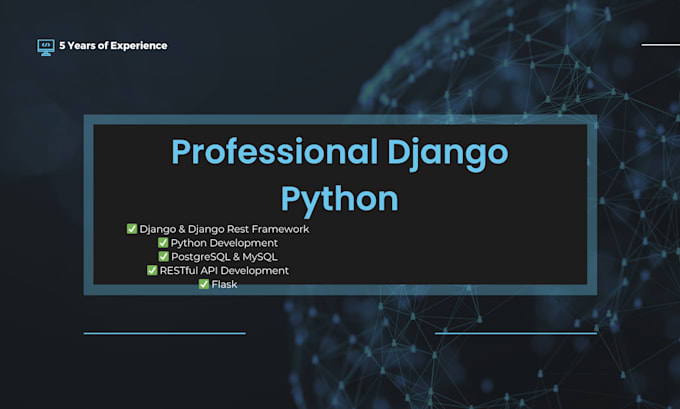Click the green checkmark beside Django Rest Framework
680x409 pixels.
point(132,229)
